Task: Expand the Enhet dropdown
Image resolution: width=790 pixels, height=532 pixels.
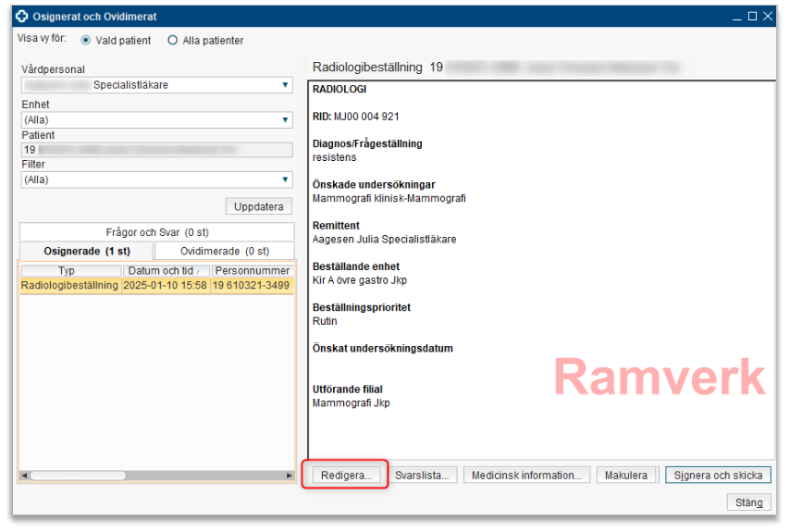Action: (286, 119)
